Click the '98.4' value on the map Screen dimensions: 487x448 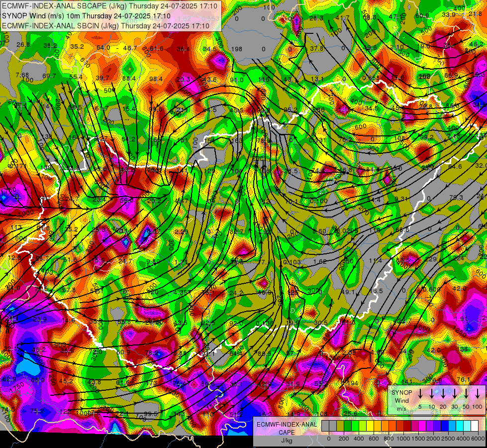pos(156,79)
